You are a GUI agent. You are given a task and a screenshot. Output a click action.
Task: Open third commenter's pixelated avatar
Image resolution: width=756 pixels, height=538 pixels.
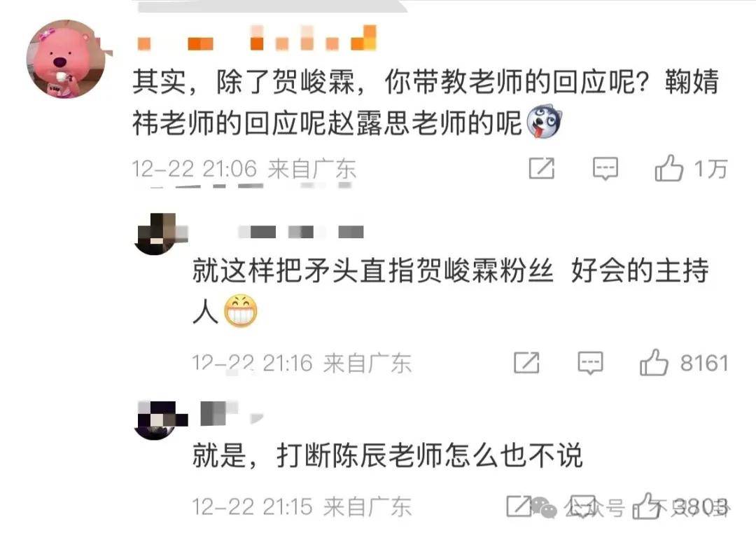tap(160, 420)
